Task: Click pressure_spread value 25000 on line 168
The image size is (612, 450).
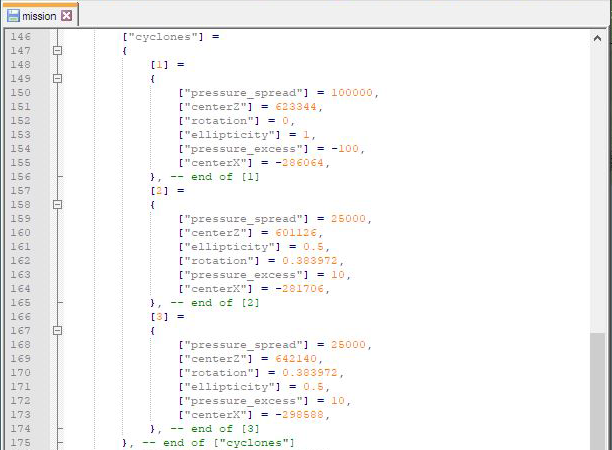Action: click(x=348, y=345)
